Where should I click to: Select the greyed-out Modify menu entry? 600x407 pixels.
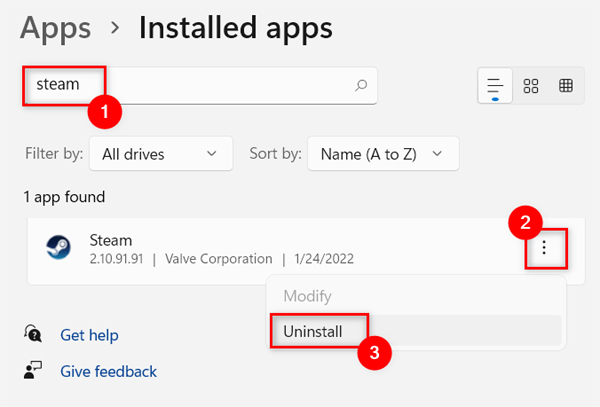308,296
